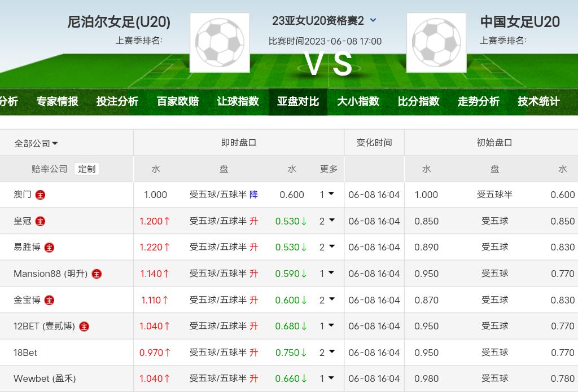Expand the 23亚女U20资格赛2 match selector

coord(373,21)
